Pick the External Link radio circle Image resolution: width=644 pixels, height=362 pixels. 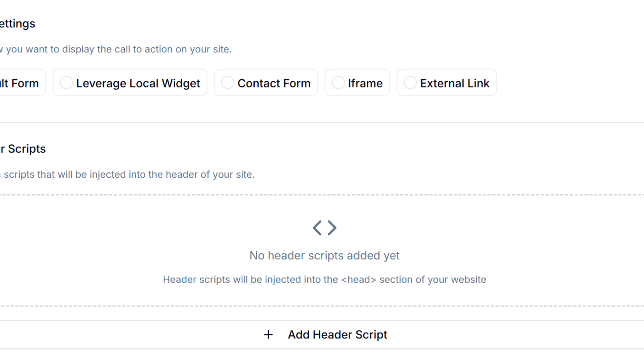[410, 83]
